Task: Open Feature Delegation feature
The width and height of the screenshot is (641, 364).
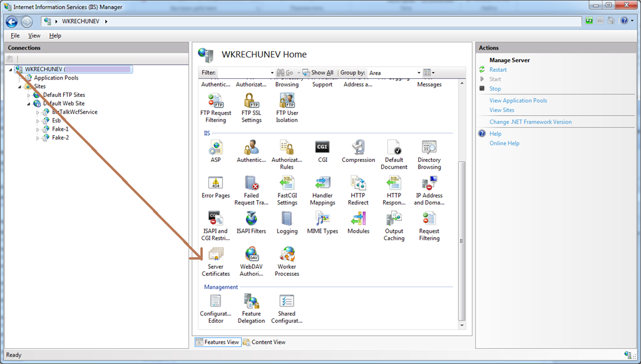Action: [x=251, y=308]
